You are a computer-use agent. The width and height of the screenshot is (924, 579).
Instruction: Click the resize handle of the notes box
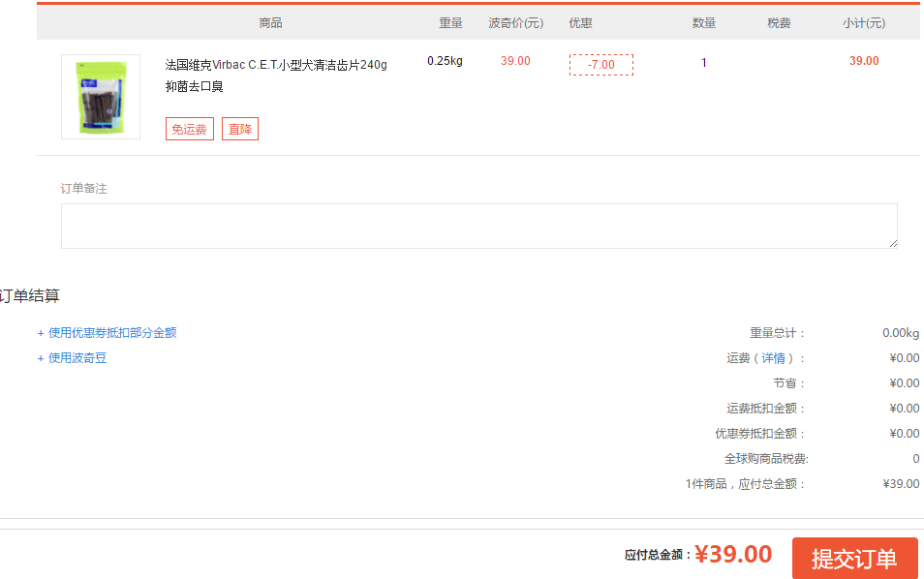(892, 243)
